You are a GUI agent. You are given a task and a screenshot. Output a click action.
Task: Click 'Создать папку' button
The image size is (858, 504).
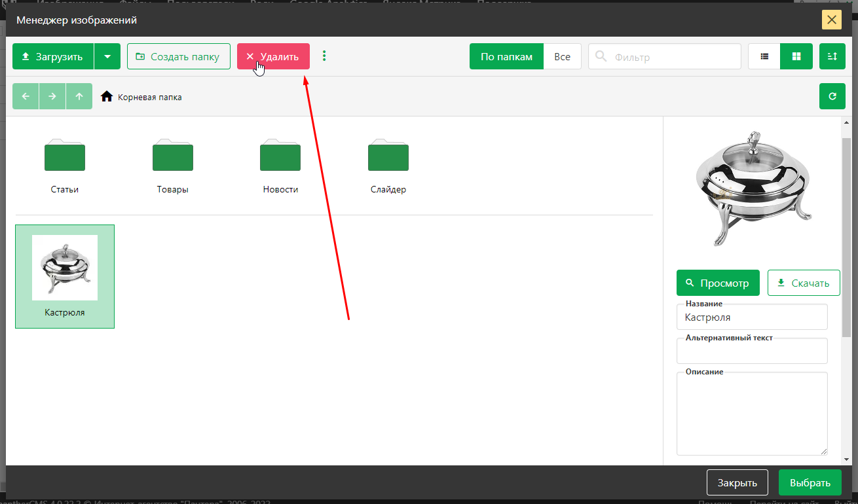pos(178,57)
